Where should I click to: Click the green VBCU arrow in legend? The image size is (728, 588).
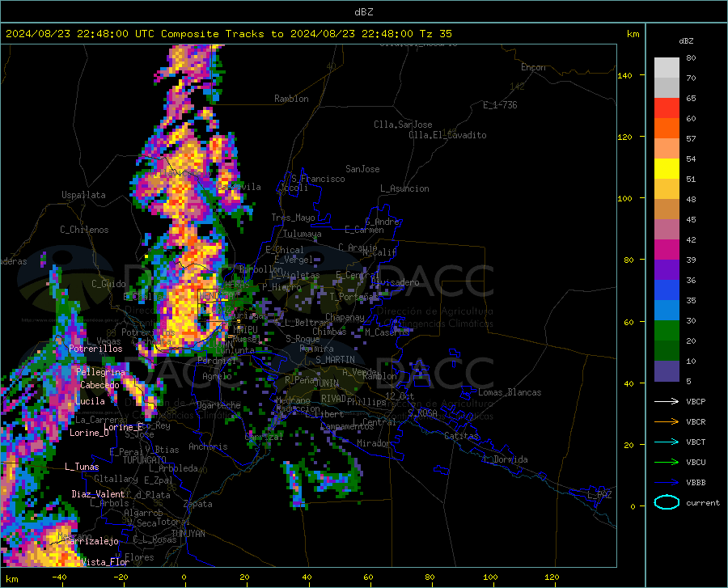coord(667,463)
